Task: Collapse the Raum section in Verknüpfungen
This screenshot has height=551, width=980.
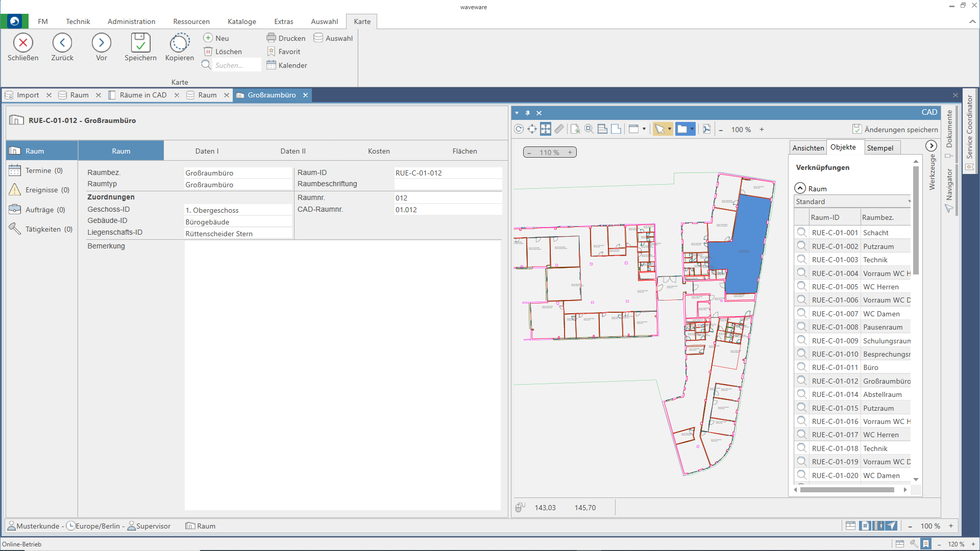Action: point(800,188)
